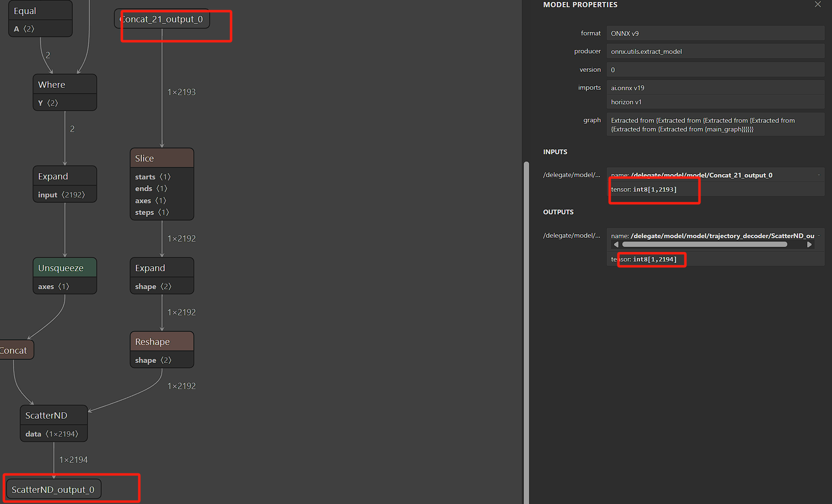The height and width of the screenshot is (504, 832).
Task: Click left arrow of output name scrollbar
Action: coord(616,244)
